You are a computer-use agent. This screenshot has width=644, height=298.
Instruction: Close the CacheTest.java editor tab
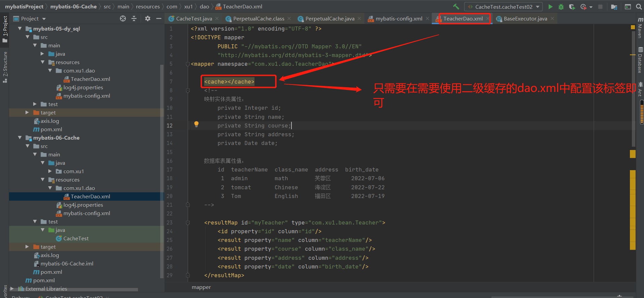[217, 18]
